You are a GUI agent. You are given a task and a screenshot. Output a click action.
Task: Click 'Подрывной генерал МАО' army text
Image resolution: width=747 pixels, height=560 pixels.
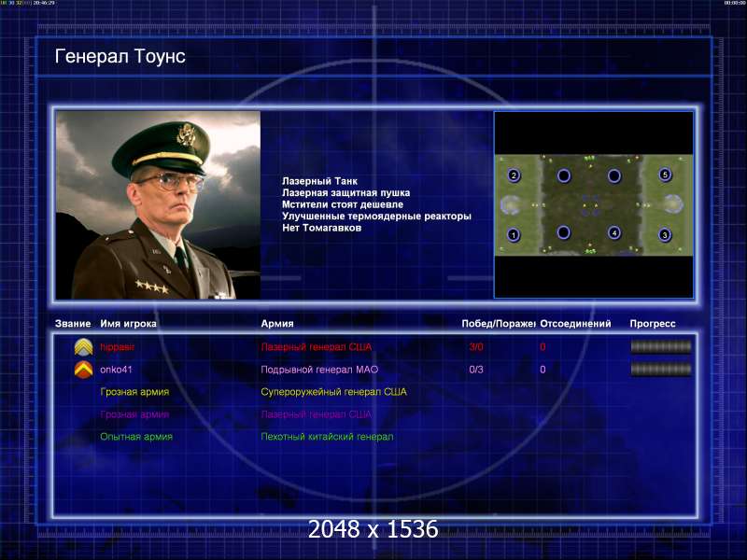[x=319, y=370]
